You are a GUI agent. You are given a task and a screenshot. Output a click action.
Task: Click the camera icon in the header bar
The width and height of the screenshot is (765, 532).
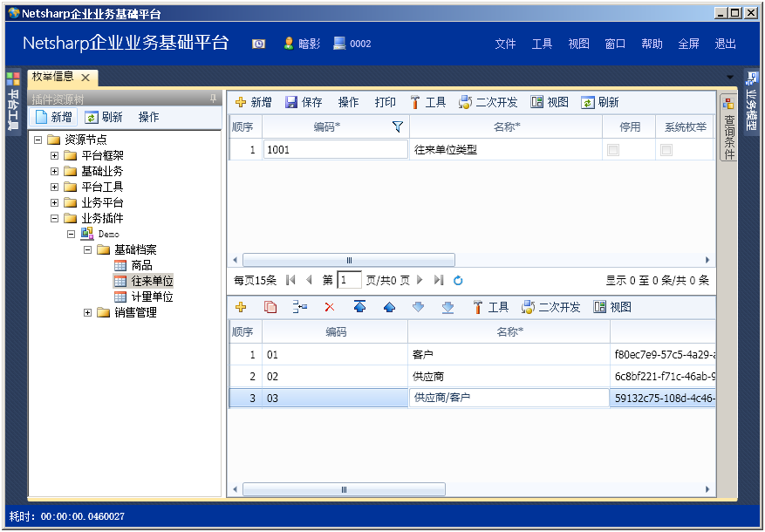point(258,44)
